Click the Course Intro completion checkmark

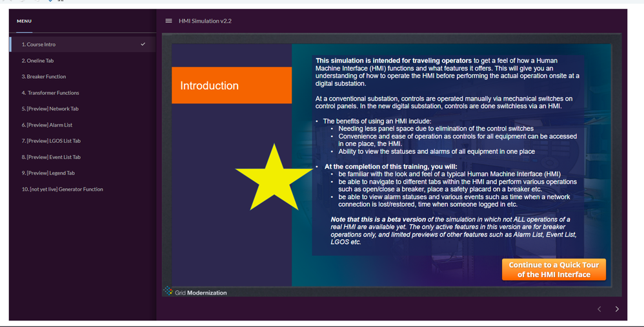tap(143, 44)
